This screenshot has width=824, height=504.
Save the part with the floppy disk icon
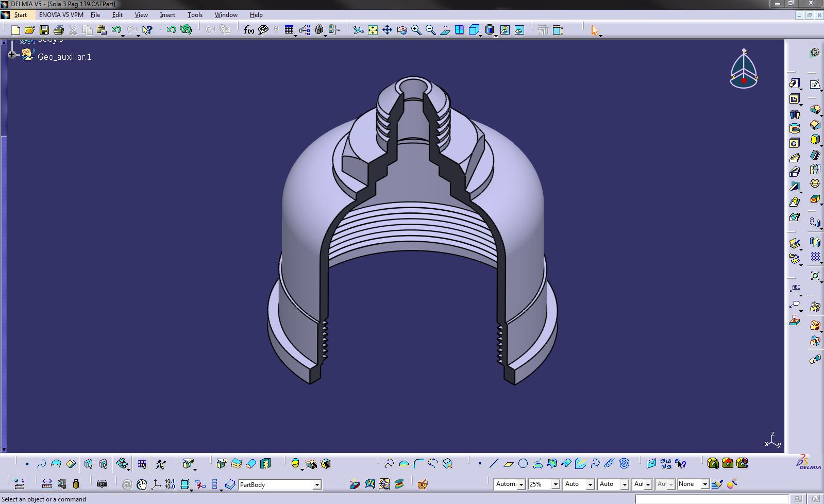coord(44,30)
